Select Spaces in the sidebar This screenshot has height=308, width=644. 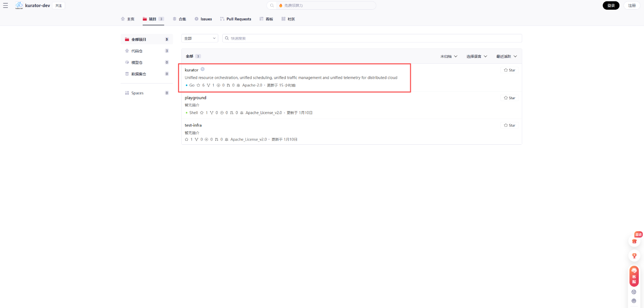147,93
